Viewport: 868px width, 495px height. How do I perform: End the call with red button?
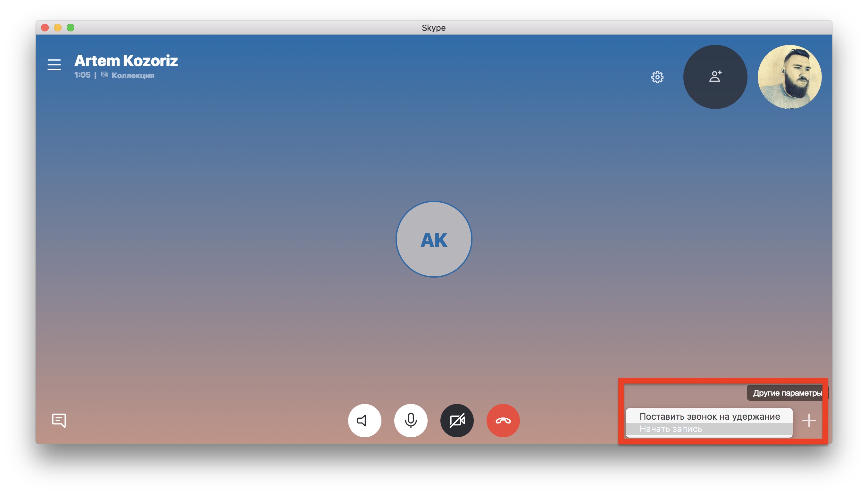coord(503,421)
